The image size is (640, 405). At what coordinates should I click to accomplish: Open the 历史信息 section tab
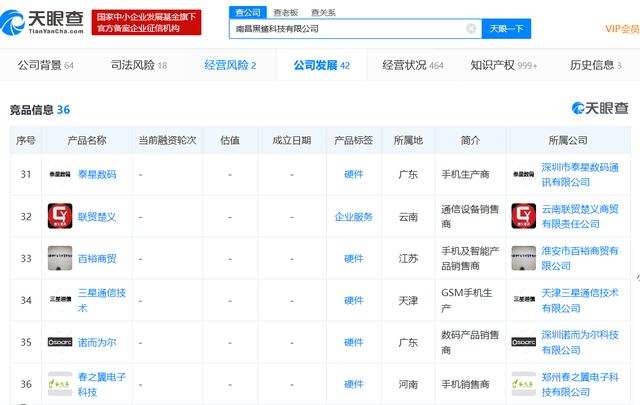point(596,65)
